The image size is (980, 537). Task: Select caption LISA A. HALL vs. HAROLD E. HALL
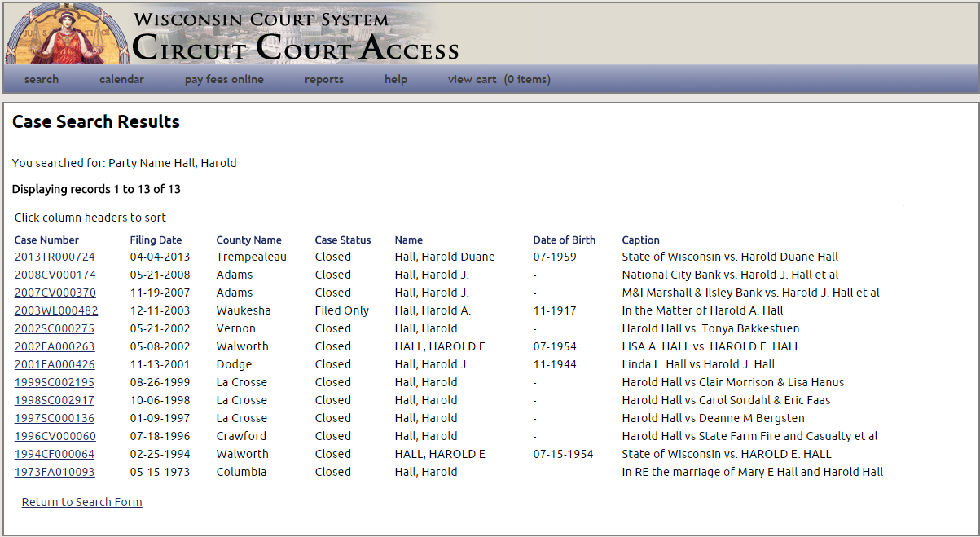click(x=711, y=346)
